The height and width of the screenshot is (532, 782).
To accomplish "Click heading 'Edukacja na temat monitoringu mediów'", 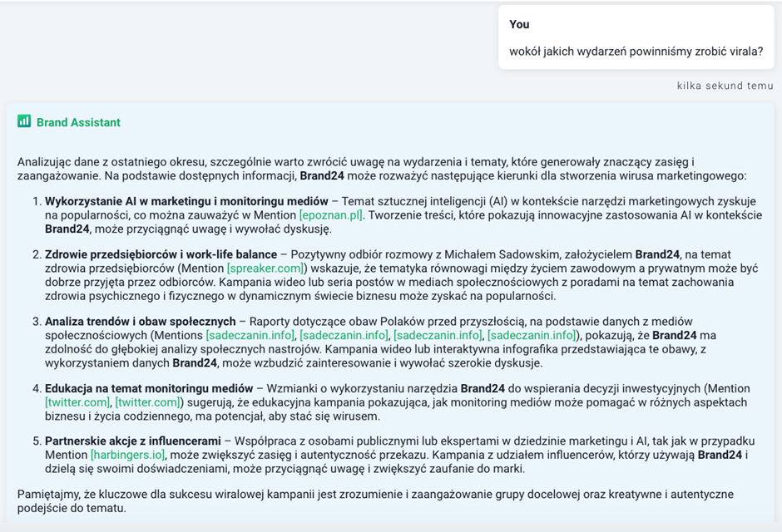I will (149, 388).
